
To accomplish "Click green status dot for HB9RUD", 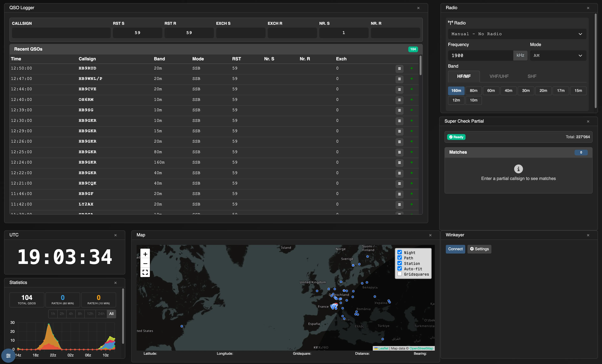I will click(x=412, y=68).
